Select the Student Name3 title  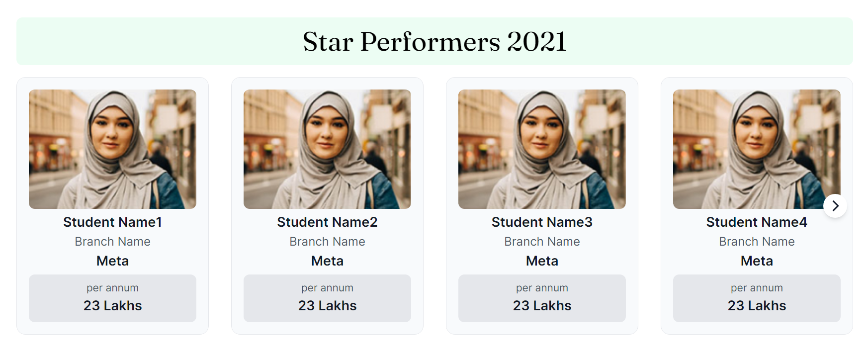[x=542, y=222]
